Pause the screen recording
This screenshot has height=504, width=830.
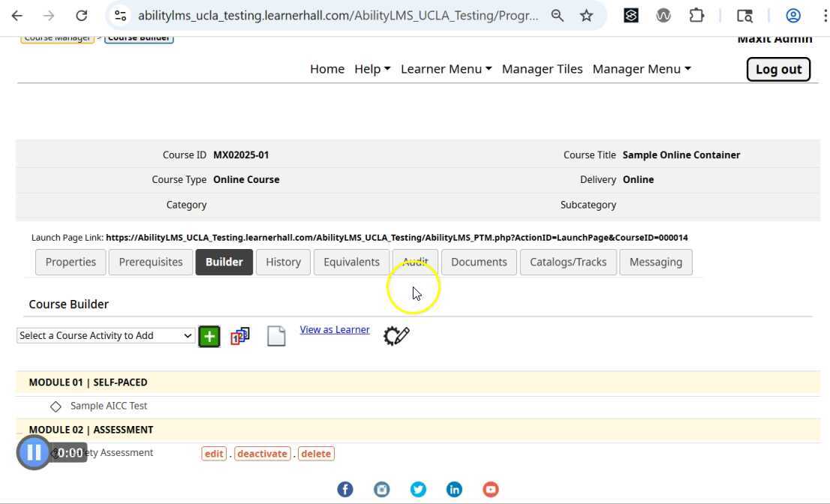(x=34, y=452)
